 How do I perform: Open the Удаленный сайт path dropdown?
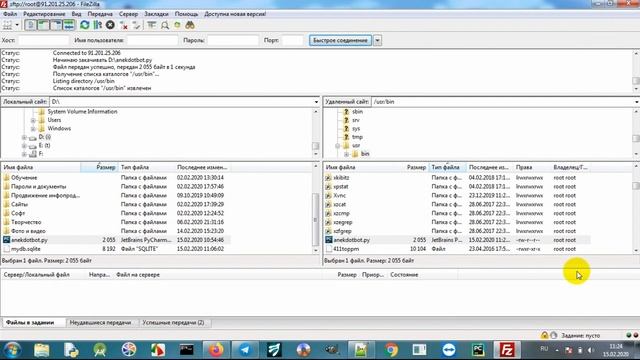coord(637,102)
